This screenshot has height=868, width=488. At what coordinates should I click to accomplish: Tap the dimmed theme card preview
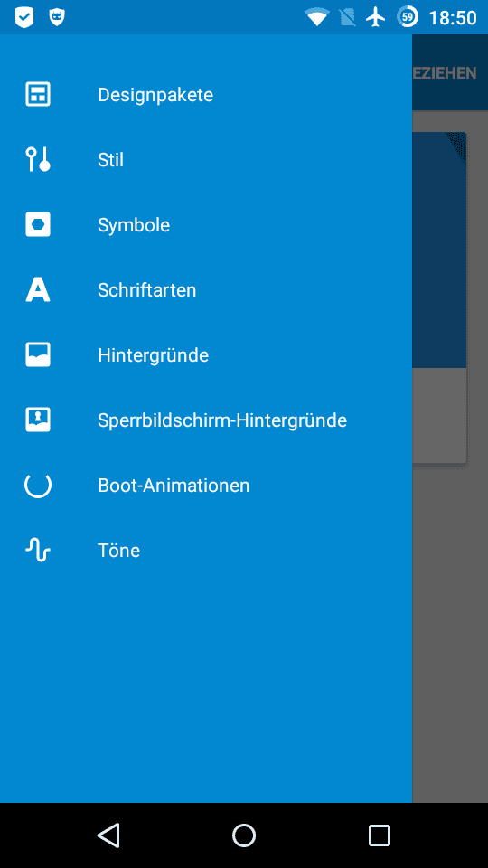coord(439,297)
